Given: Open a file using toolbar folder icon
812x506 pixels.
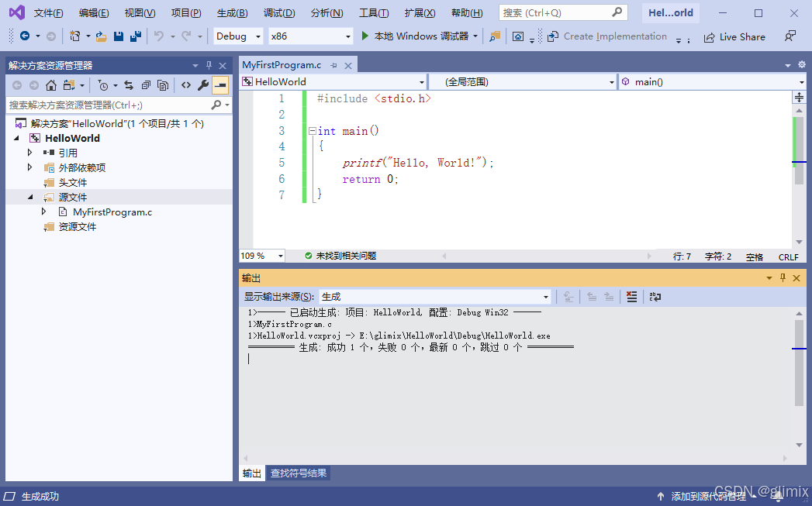Looking at the screenshot, I should click(102, 36).
